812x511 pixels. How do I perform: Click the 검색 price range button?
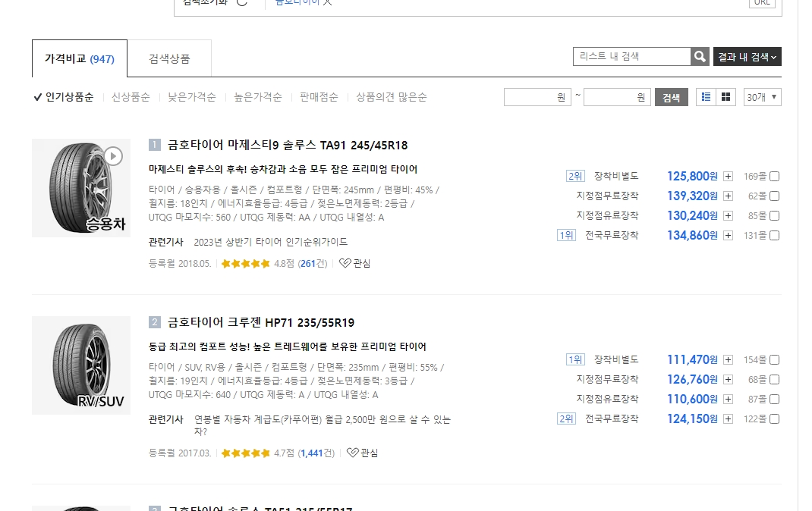tap(671, 97)
